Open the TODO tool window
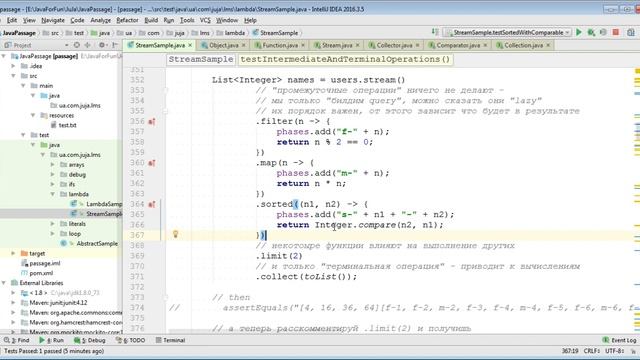The width and height of the screenshot is (640, 360). 131,340
